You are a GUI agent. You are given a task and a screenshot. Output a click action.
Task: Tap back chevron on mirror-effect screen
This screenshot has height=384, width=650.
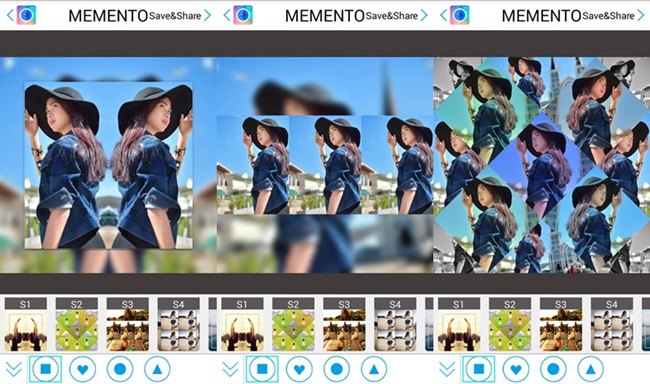pyautogui.click(x=10, y=16)
